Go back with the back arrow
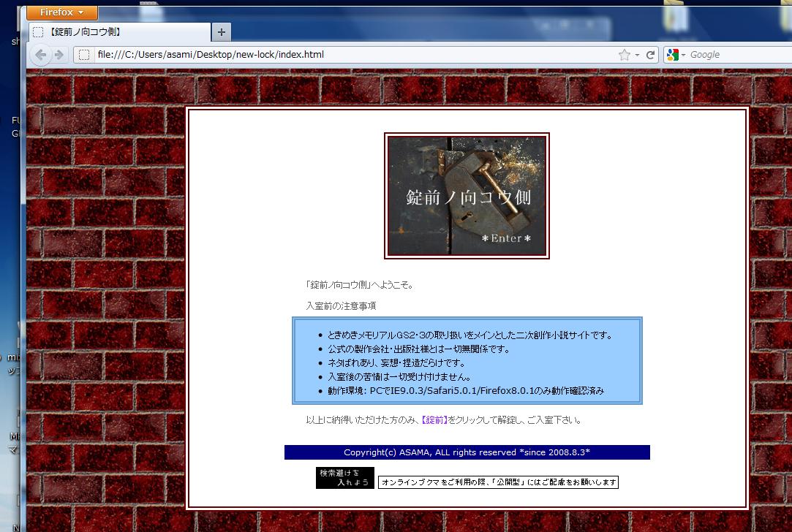Screen dimensions: 792x532 pyautogui.click(x=40, y=55)
